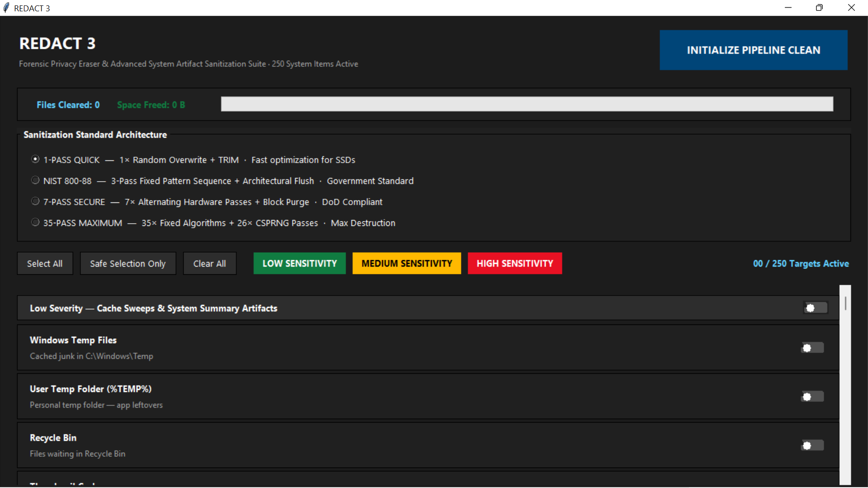Pick the 35-PASS MAXIMUM radio option
Screen dimensions: 868x488
pos(35,222)
